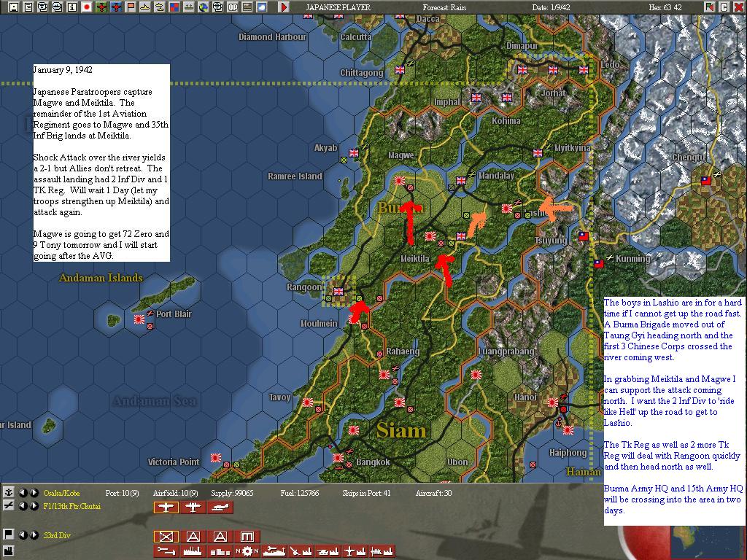Viewport: 747px width, 560px height.
Task: Select the British flag base at Rangoon
Action: click(x=338, y=292)
